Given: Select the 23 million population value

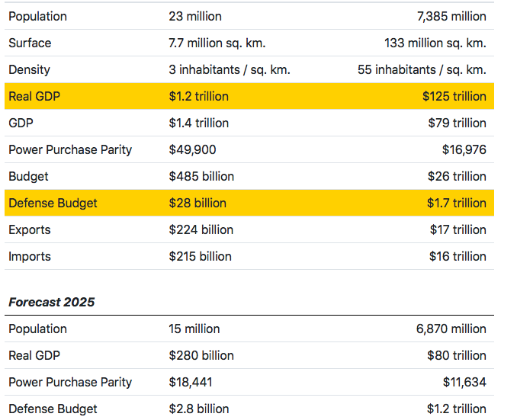Looking at the screenshot, I should click(194, 16).
